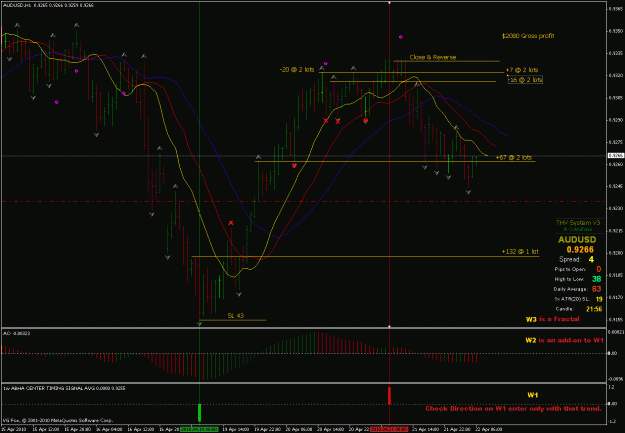Click the 'SL 43' stop loss label
Viewport: 625px width, 433px height.
pyautogui.click(x=235, y=315)
